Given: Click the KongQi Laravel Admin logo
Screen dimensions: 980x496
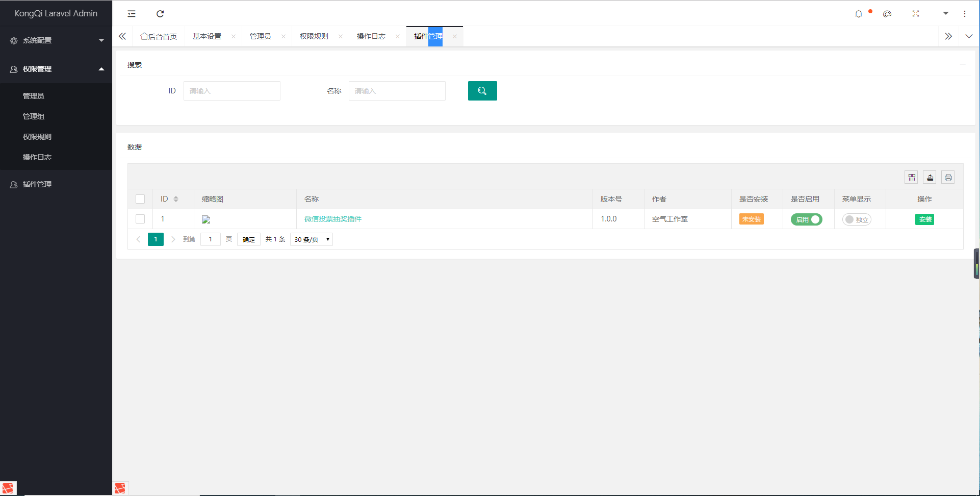Looking at the screenshot, I should [x=56, y=13].
